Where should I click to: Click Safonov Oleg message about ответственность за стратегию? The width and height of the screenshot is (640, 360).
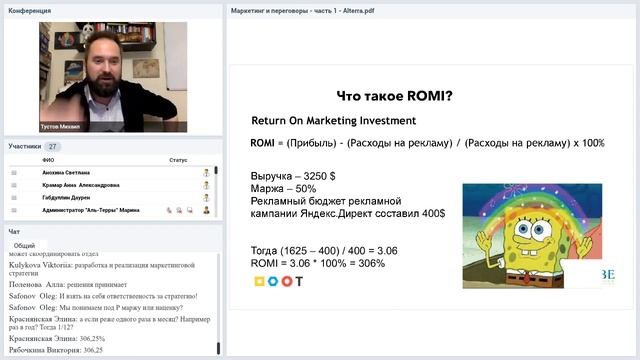(x=103, y=296)
